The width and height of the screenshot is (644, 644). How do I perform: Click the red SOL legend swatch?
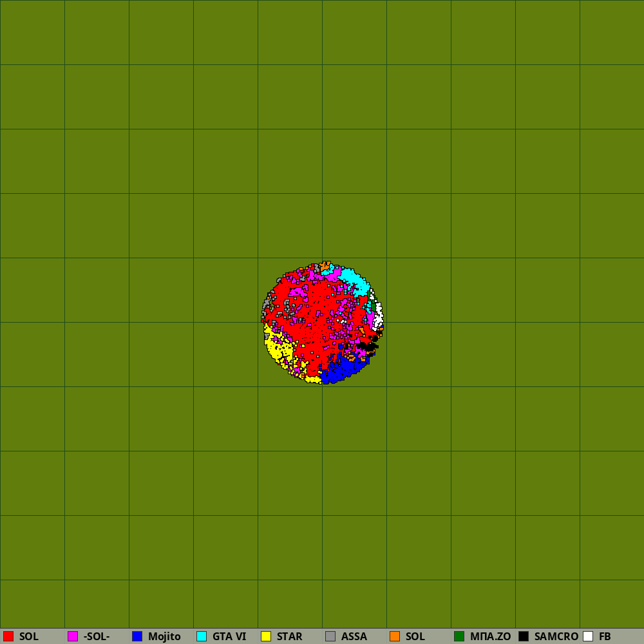pos(8,636)
